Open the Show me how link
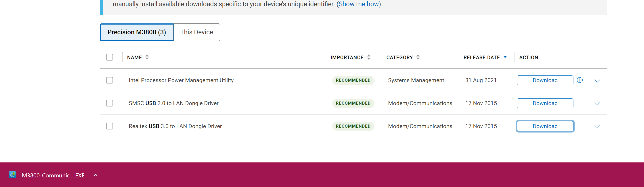Screen dimensions: 644x187 coord(358,4)
